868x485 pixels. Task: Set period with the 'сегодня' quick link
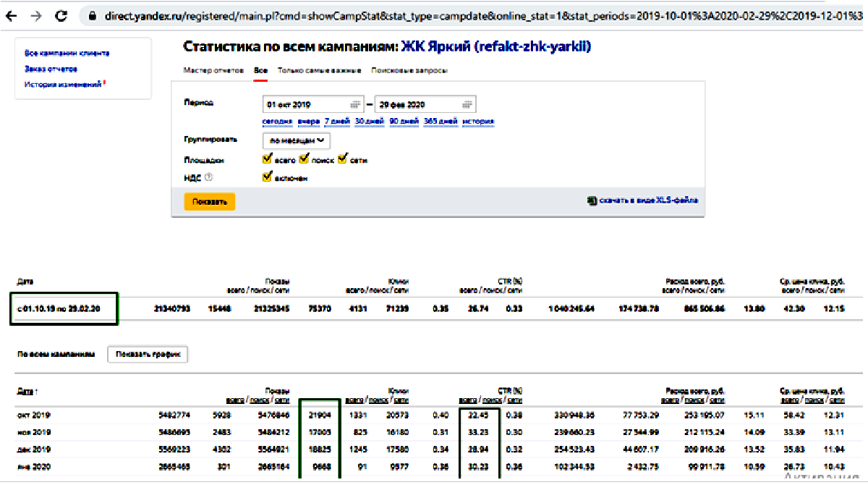point(277,121)
